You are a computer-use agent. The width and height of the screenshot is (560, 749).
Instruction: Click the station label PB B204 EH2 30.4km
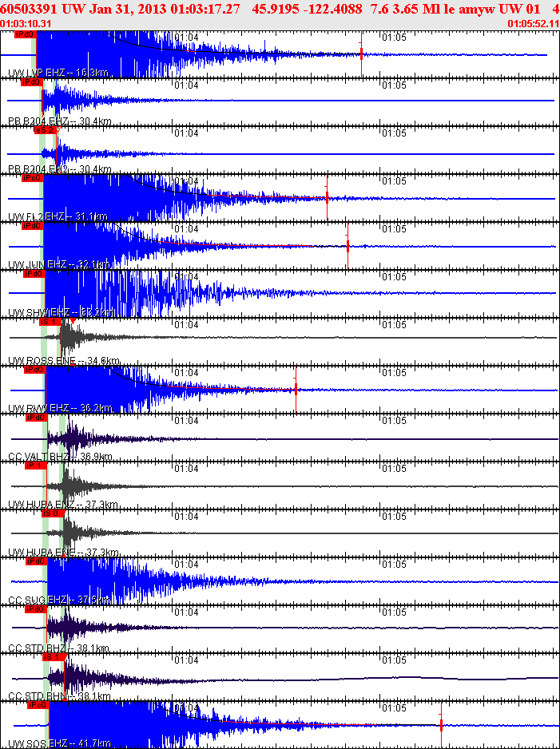(x=60, y=169)
